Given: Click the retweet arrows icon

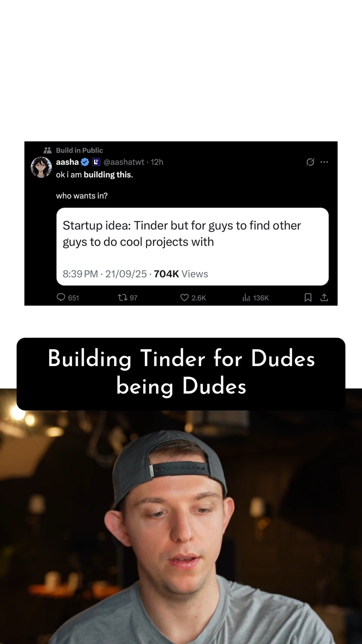Looking at the screenshot, I should (122, 297).
